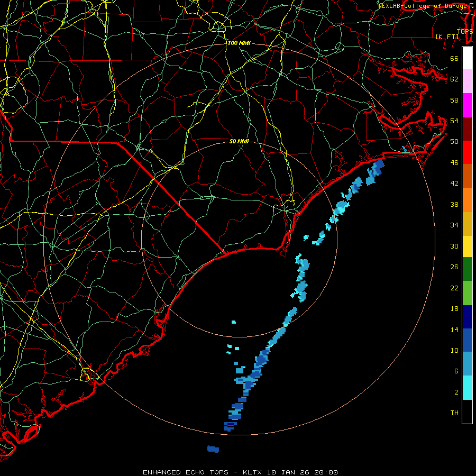Viewport: 476px width, 476px height.
Task: Click the legend value '6'
Action: [x=456, y=371]
